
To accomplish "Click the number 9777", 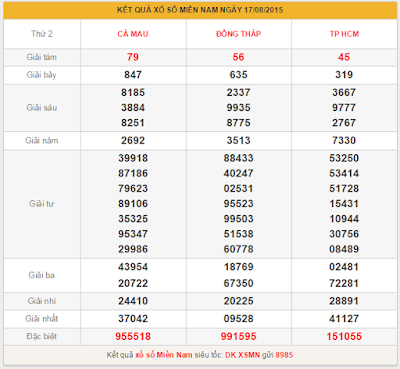I will coord(344,108).
